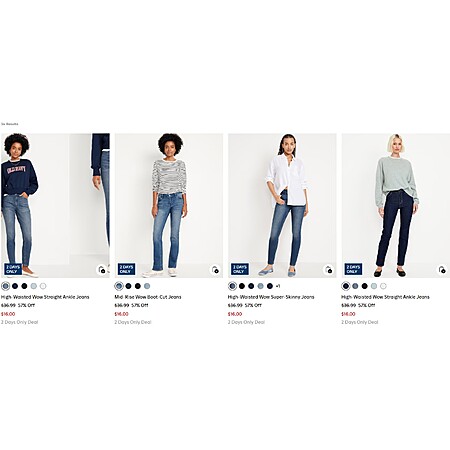450x450 pixels.
Task: Open High-Waisted Wow Super-Skinny Jeans link
Action: pyautogui.click(x=271, y=297)
